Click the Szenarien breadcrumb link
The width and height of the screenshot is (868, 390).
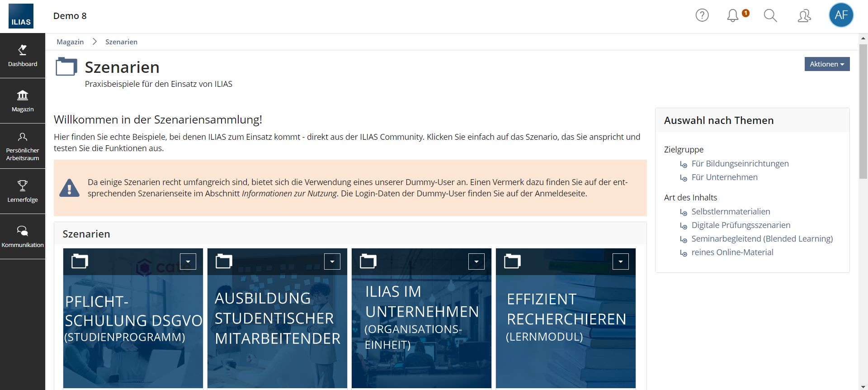(x=121, y=42)
